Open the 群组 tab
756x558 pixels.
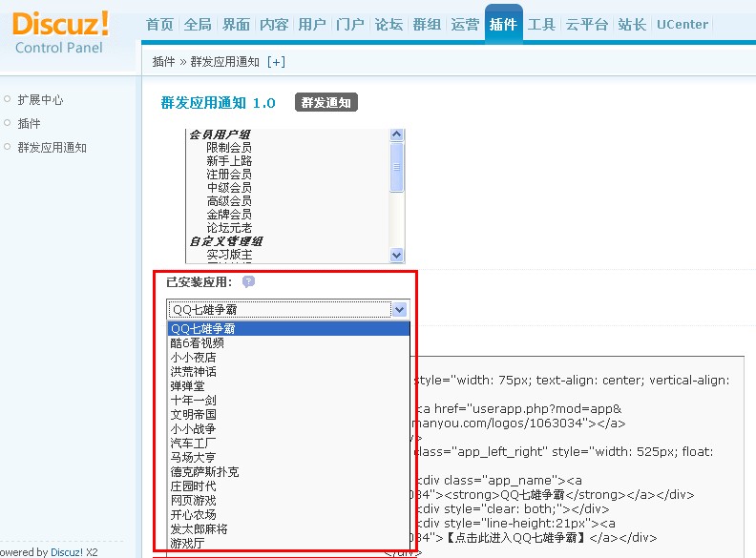pos(427,25)
